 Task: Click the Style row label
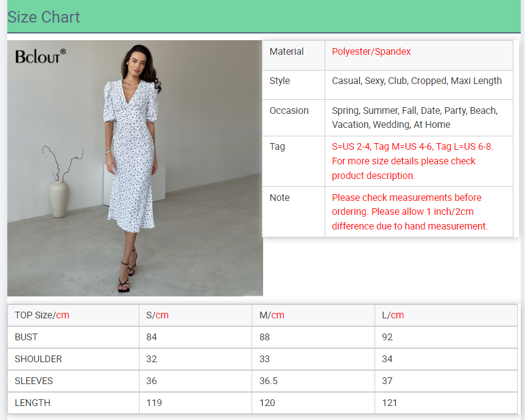[x=280, y=81]
